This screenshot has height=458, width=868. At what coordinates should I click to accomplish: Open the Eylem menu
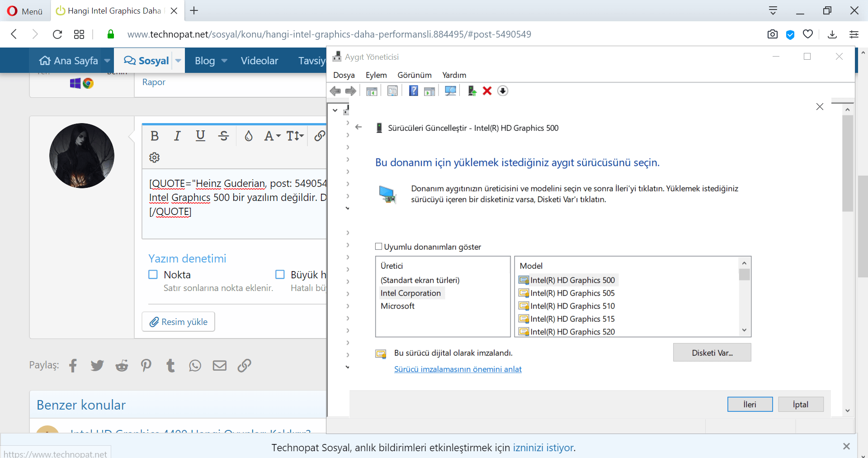(376, 75)
